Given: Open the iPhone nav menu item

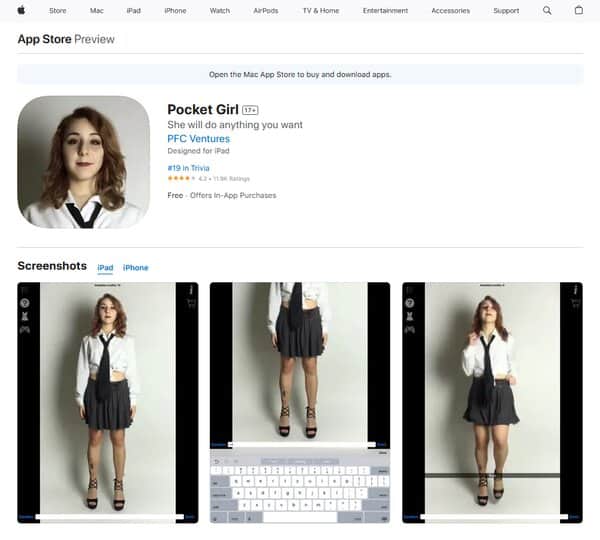Looking at the screenshot, I should point(175,11).
